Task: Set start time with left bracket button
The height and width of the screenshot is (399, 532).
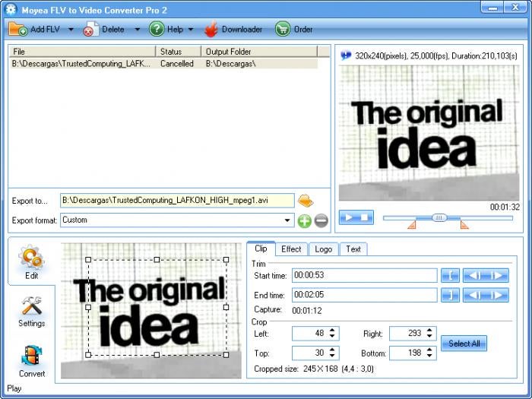Action: (x=450, y=275)
